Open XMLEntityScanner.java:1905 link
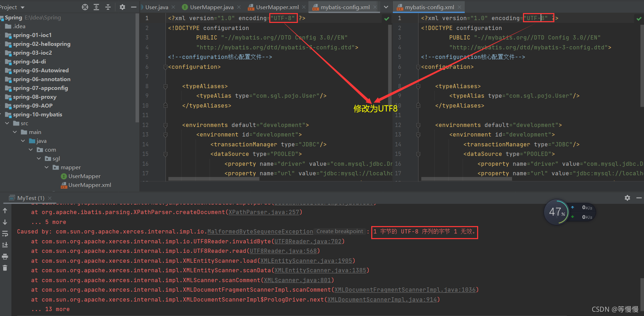 (x=306, y=261)
